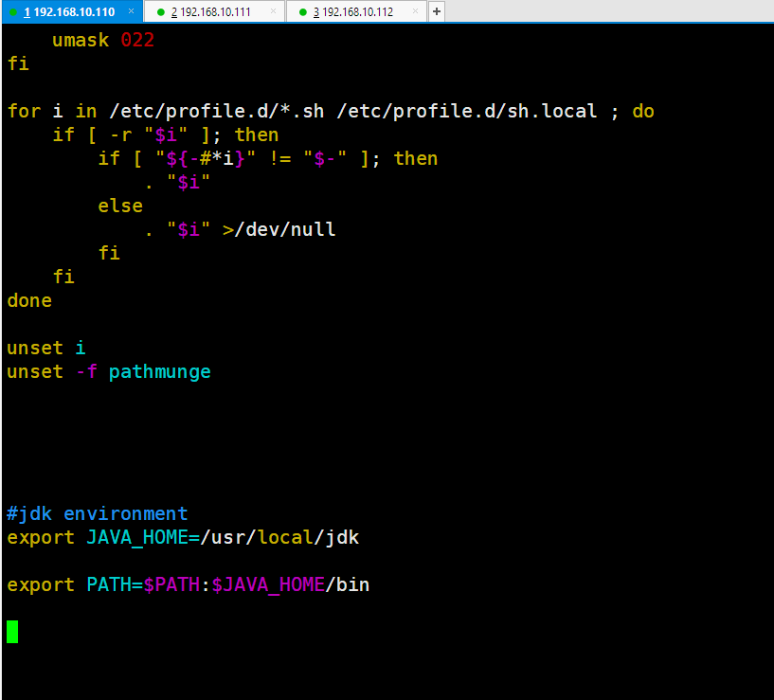
Task: Click the 'done' keyword in the script
Action: pos(29,301)
